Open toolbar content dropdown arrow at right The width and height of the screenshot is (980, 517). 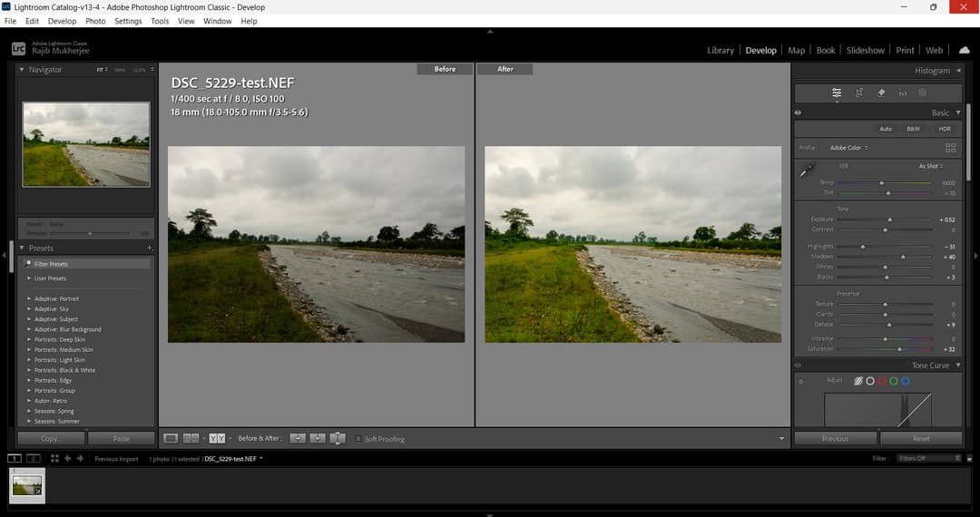[x=781, y=439]
